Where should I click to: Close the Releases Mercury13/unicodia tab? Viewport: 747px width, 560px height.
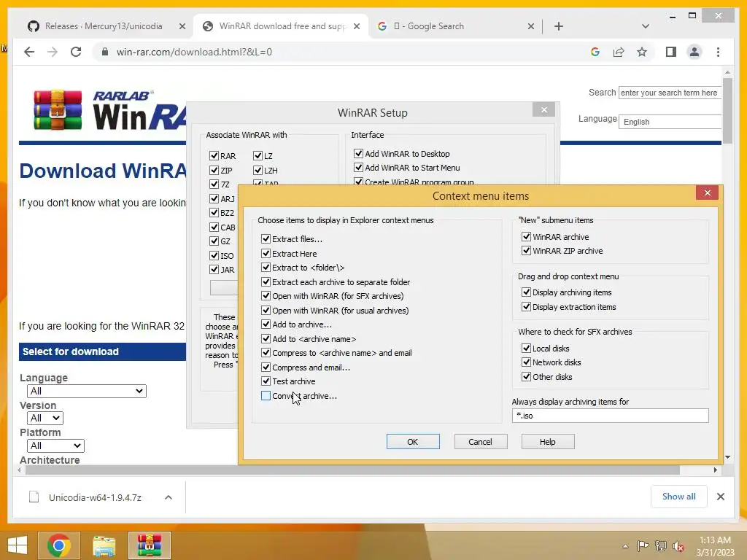[x=182, y=26]
